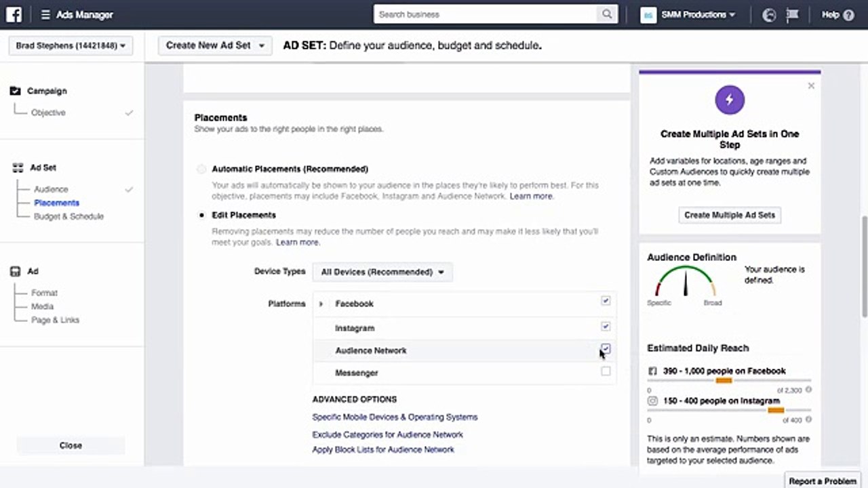Toggle the Audience Network checkbox
The height and width of the screenshot is (488, 868).
(606, 349)
